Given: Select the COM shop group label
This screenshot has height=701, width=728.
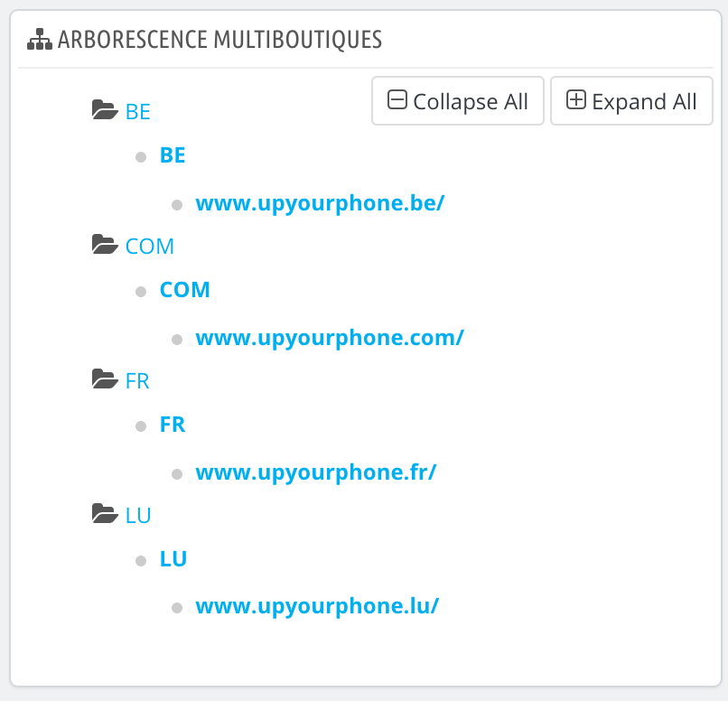Looking at the screenshot, I should [x=150, y=247].
